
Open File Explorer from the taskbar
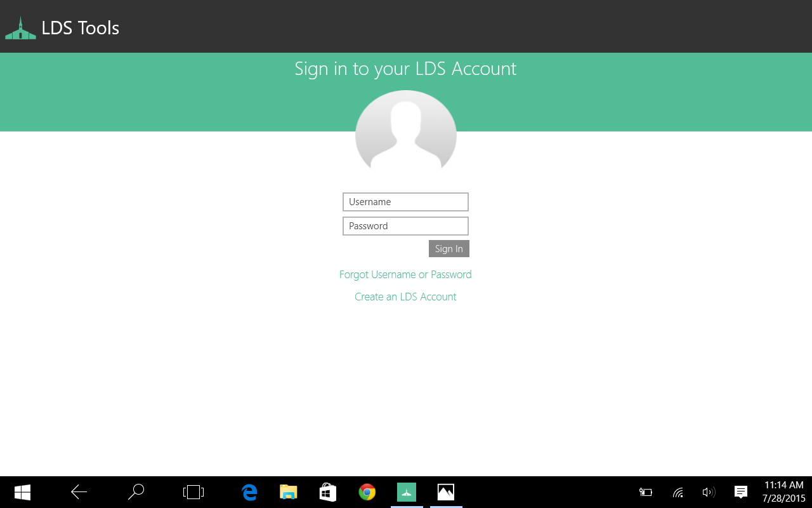click(x=288, y=491)
